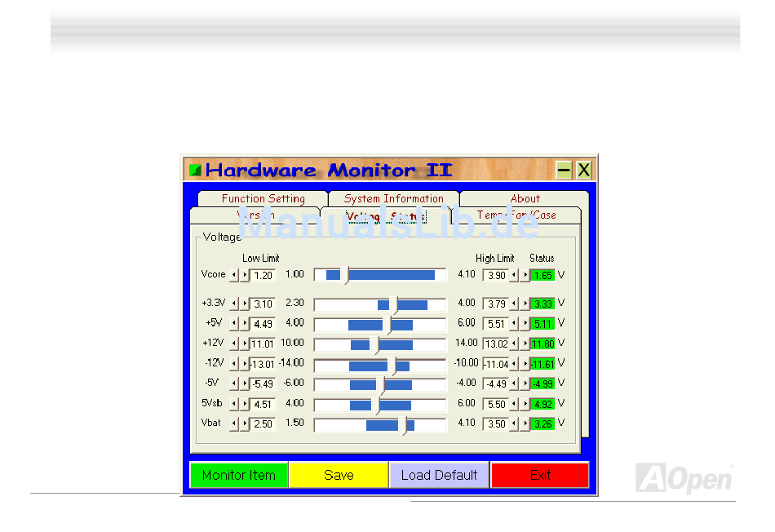Click the Load Default button
This screenshot has width=775, height=532.
[439, 475]
